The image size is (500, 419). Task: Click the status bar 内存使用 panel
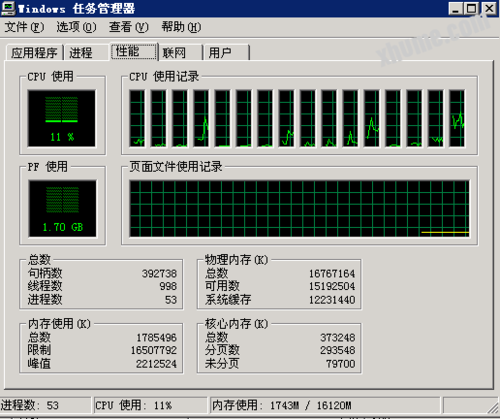[325, 405]
